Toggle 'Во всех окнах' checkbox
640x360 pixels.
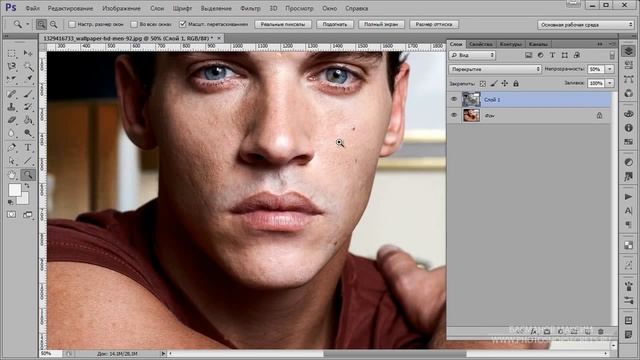coord(134,24)
